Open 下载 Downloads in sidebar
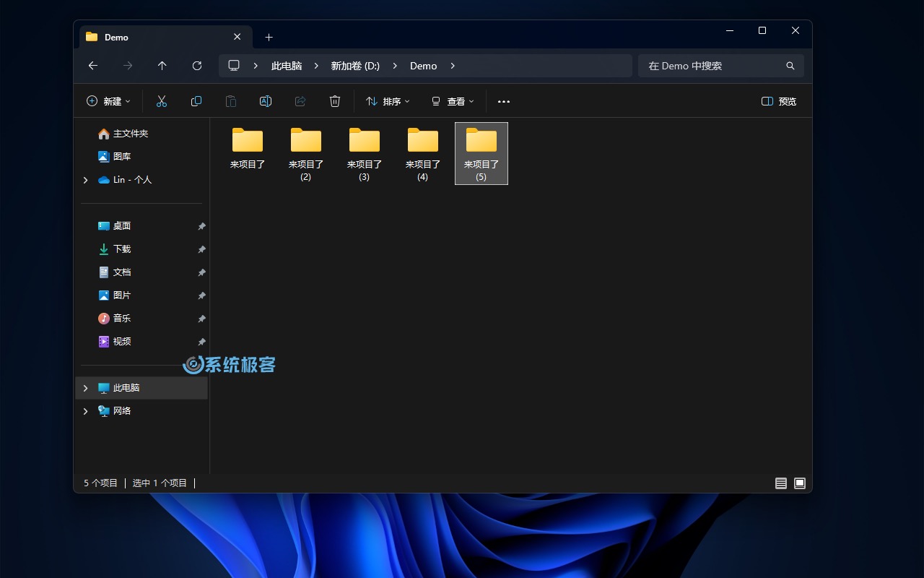Screen dimensions: 924x578 pyautogui.click(x=114, y=249)
